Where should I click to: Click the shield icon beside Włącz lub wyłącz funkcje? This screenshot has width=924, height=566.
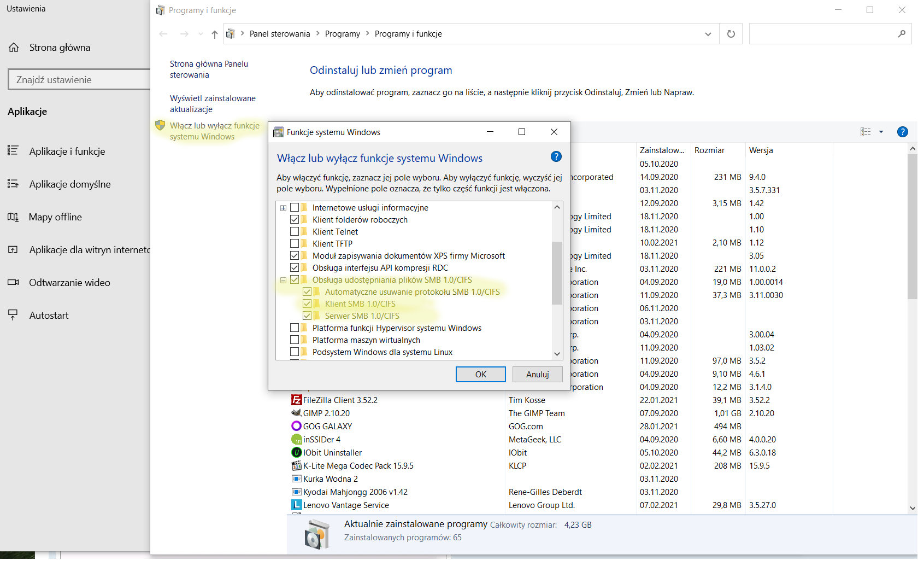(x=160, y=125)
